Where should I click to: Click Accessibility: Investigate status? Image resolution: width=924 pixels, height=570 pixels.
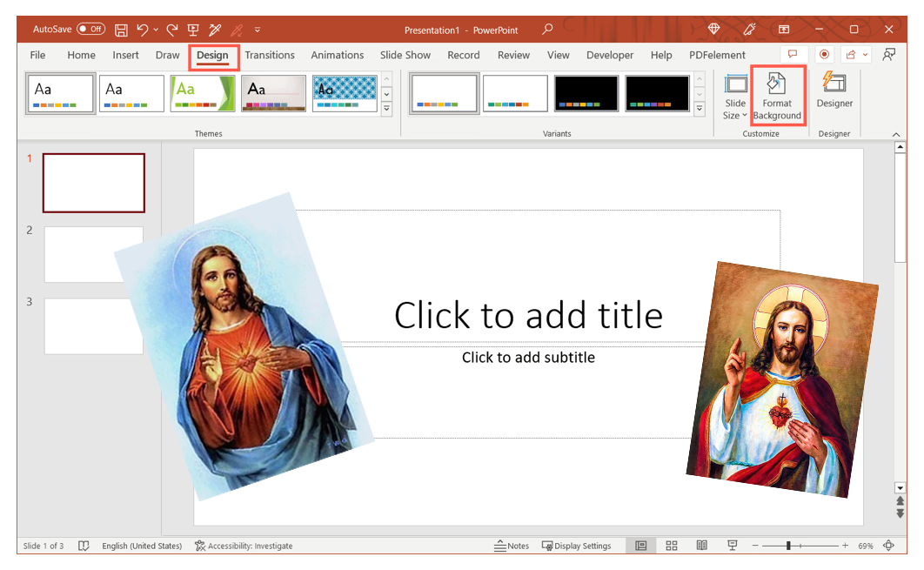pos(244,546)
